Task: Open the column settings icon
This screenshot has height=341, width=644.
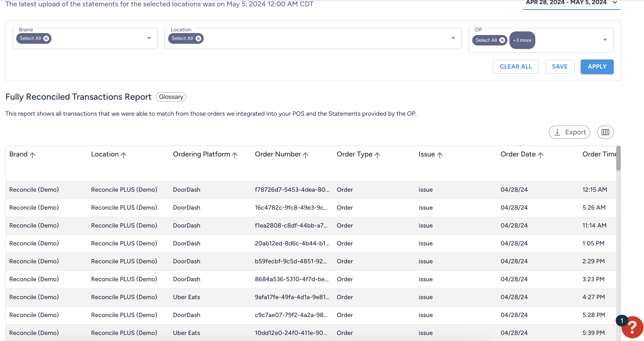Action: click(x=605, y=132)
